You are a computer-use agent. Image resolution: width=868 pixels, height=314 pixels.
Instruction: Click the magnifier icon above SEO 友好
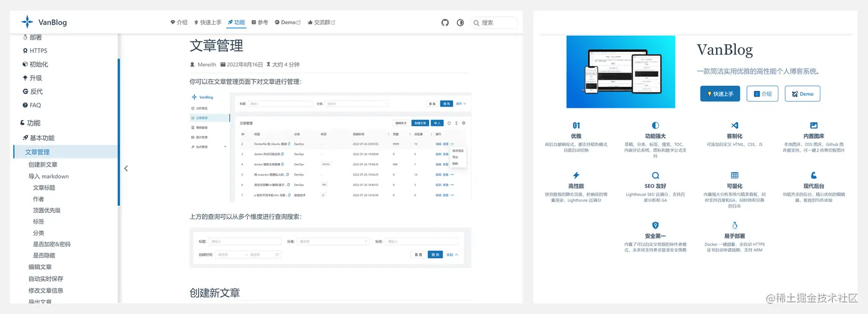tap(655, 175)
